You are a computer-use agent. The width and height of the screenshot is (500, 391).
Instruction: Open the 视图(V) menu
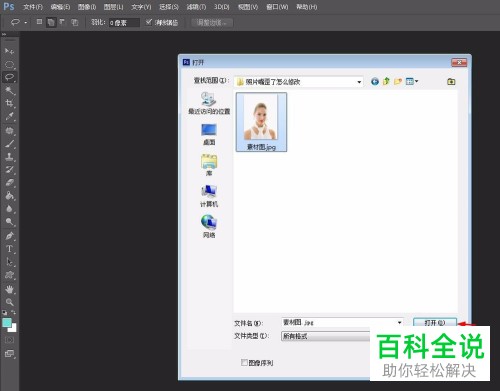(x=248, y=7)
